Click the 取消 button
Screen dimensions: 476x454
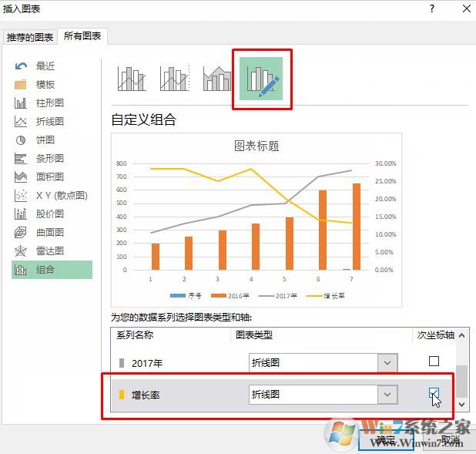pos(445,440)
